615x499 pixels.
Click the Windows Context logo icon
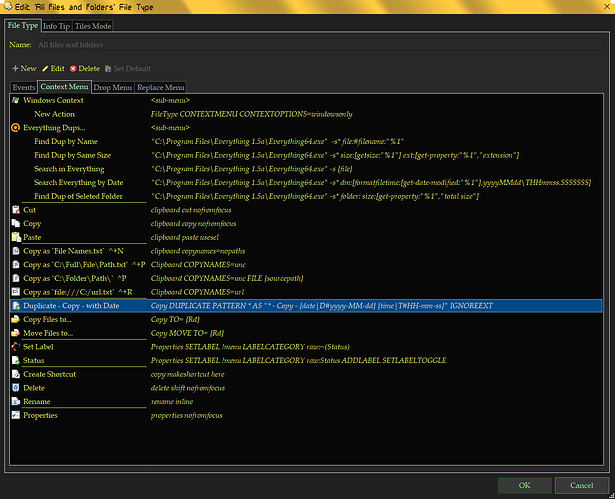point(15,101)
